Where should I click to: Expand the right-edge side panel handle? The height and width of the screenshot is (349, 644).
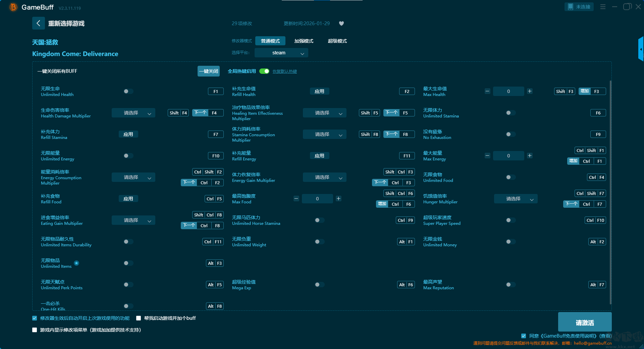coord(641,49)
